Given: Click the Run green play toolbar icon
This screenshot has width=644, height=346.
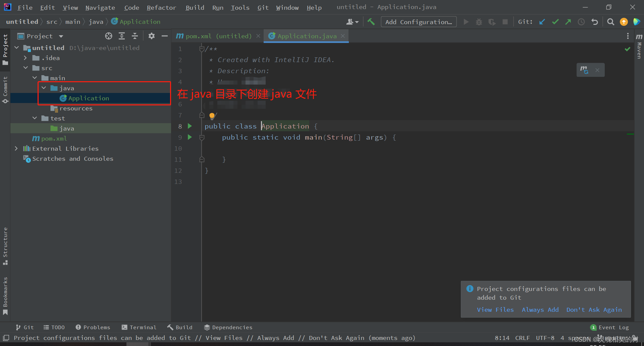Looking at the screenshot, I should tap(466, 22).
